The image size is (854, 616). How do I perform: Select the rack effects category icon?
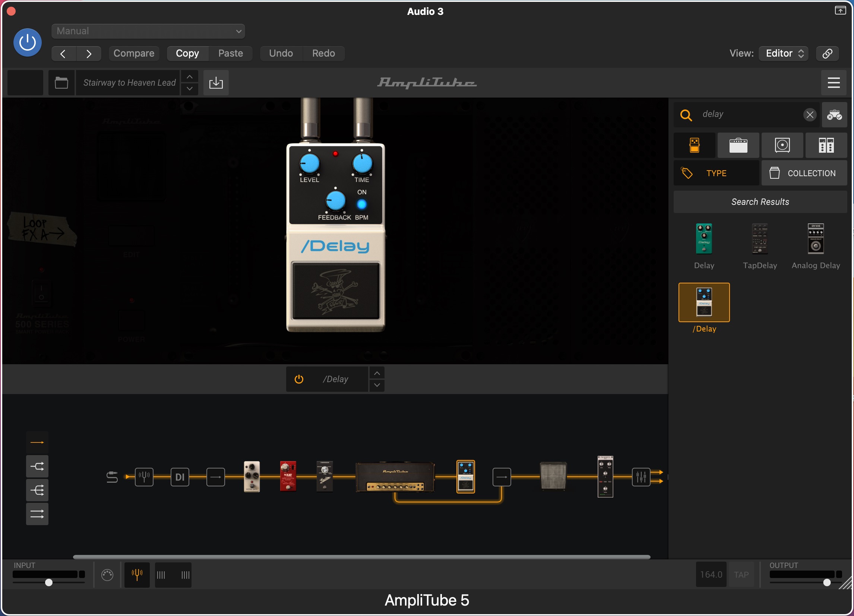tap(826, 145)
